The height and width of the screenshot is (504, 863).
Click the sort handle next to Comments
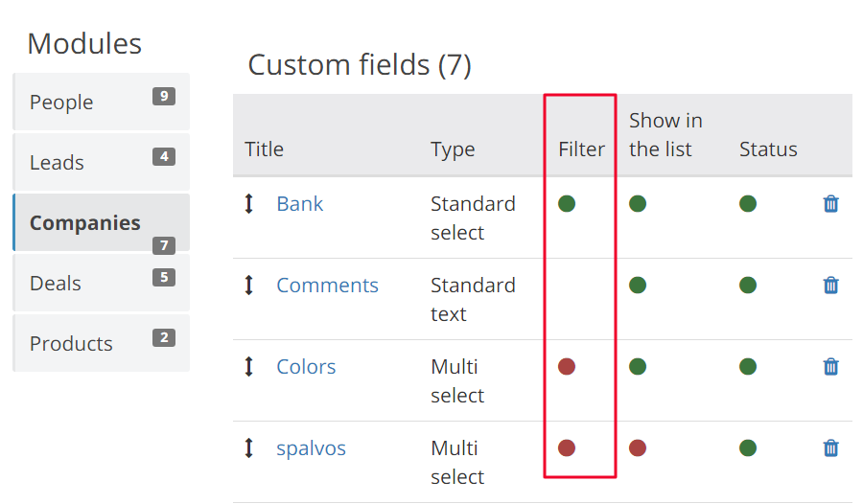click(x=248, y=285)
